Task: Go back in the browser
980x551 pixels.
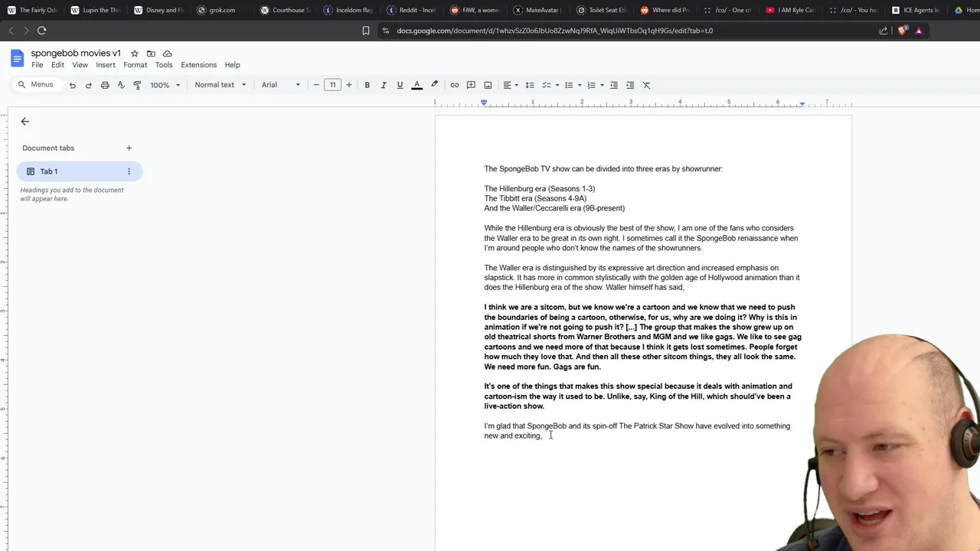Action: click(x=11, y=31)
